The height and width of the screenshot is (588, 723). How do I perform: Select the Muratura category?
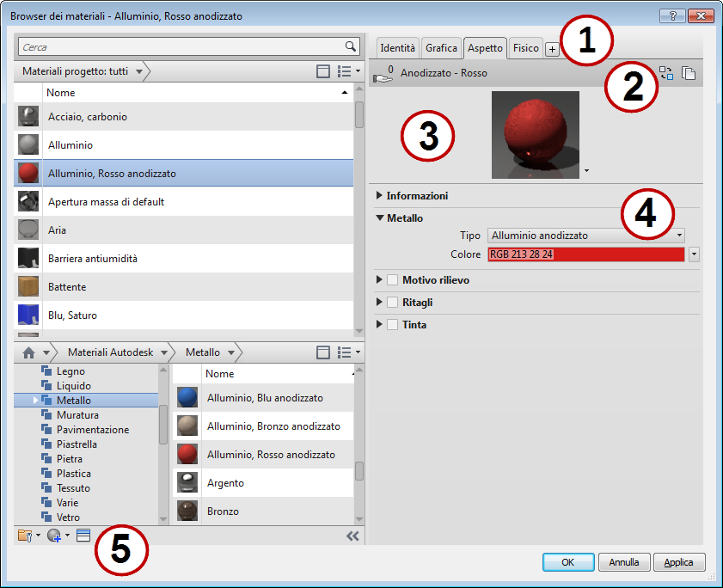click(77, 415)
